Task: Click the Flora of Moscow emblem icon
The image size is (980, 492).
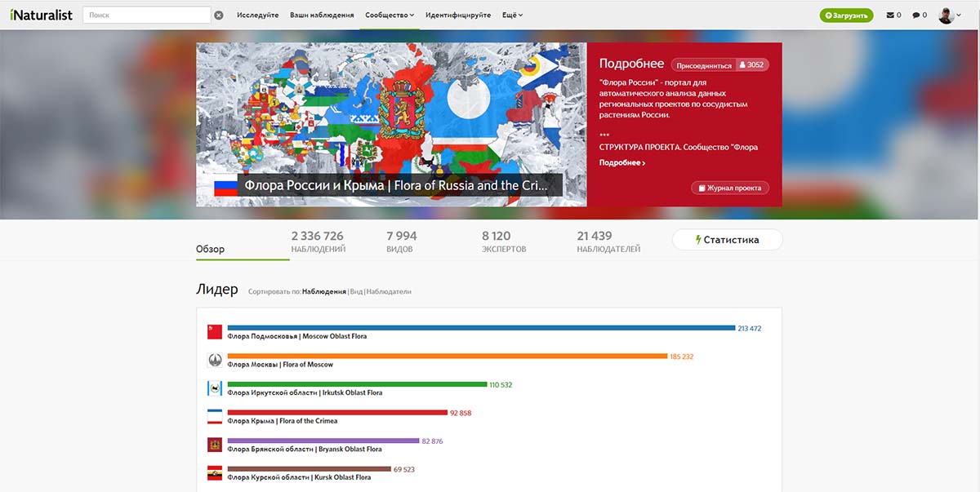Action: coord(215,361)
